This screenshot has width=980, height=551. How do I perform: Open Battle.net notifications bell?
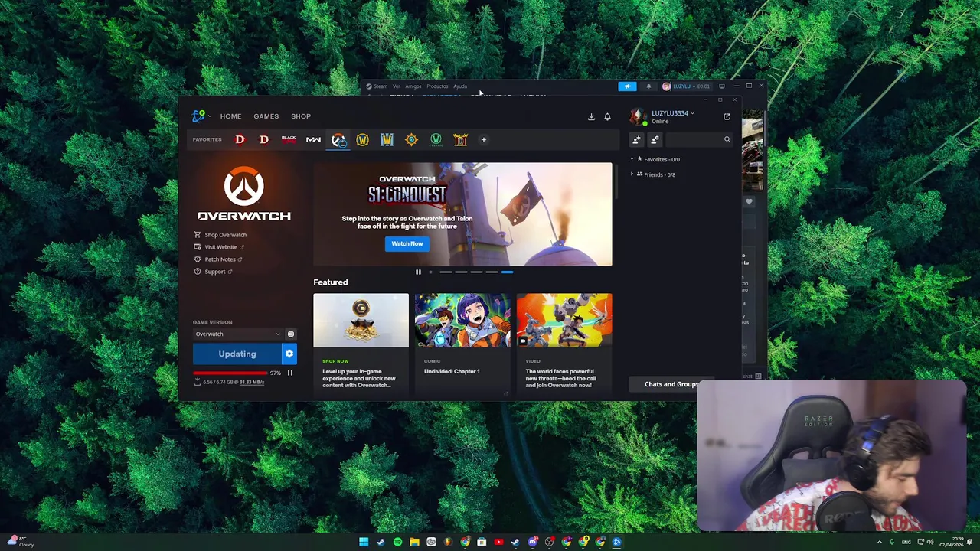pos(607,117)
